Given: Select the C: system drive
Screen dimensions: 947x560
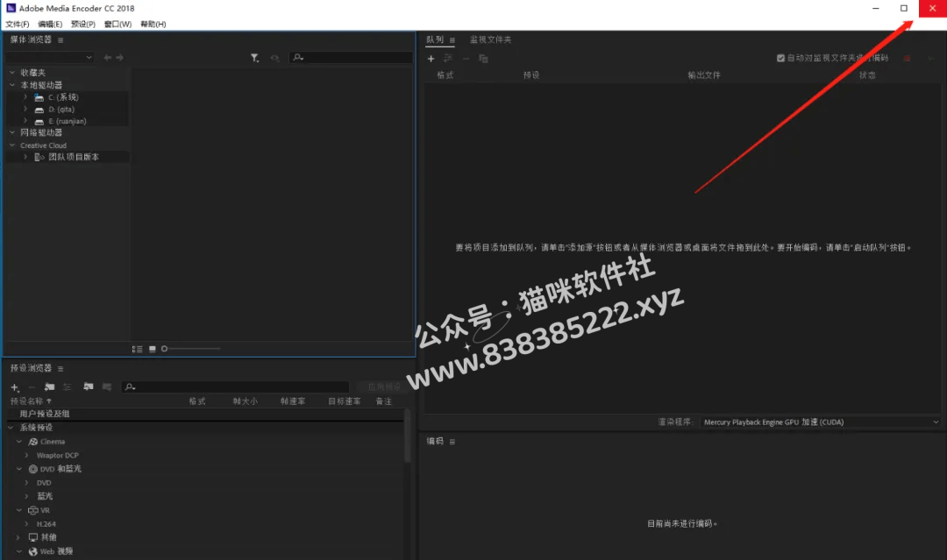Looking at the screenshot, I should click(63, 97).
